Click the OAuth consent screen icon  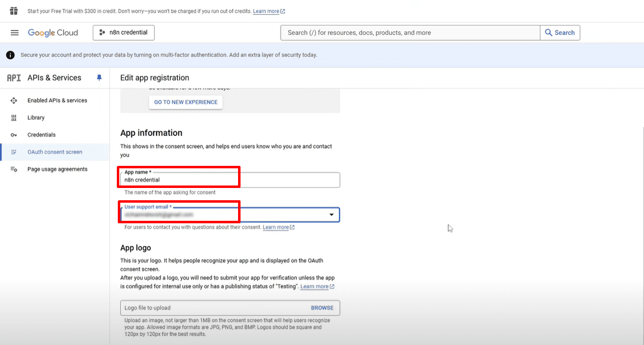click(14, 152)
